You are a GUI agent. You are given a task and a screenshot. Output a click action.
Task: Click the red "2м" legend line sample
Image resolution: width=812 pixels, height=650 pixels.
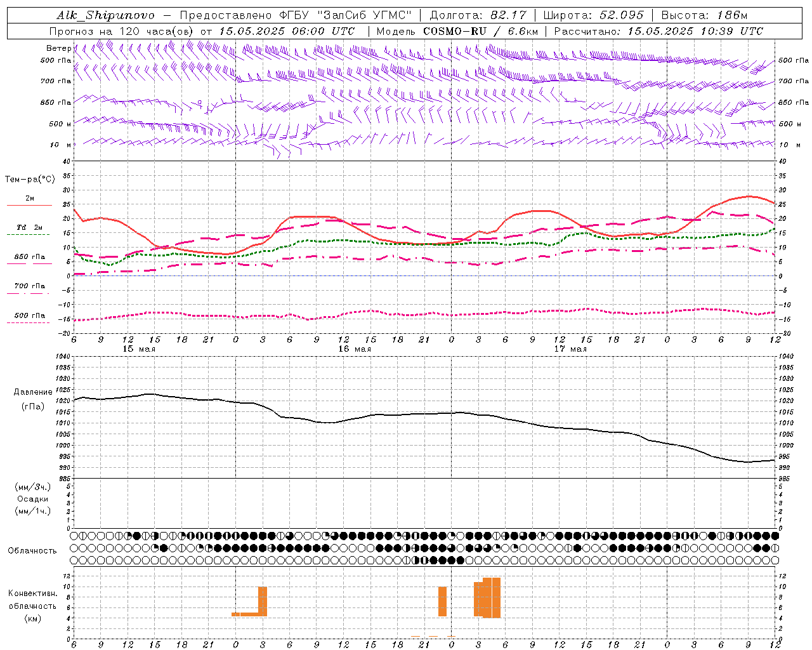[29, 206]
